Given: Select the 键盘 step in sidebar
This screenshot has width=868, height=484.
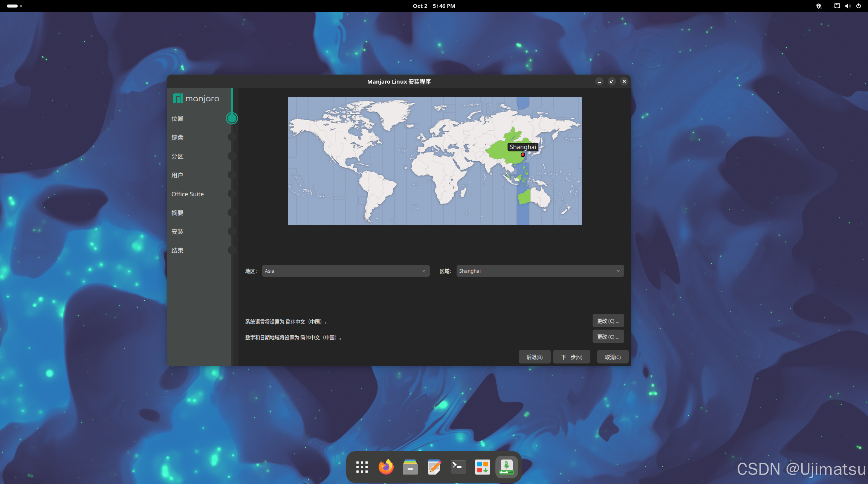Looking at the screenshot, I should 177,137.
